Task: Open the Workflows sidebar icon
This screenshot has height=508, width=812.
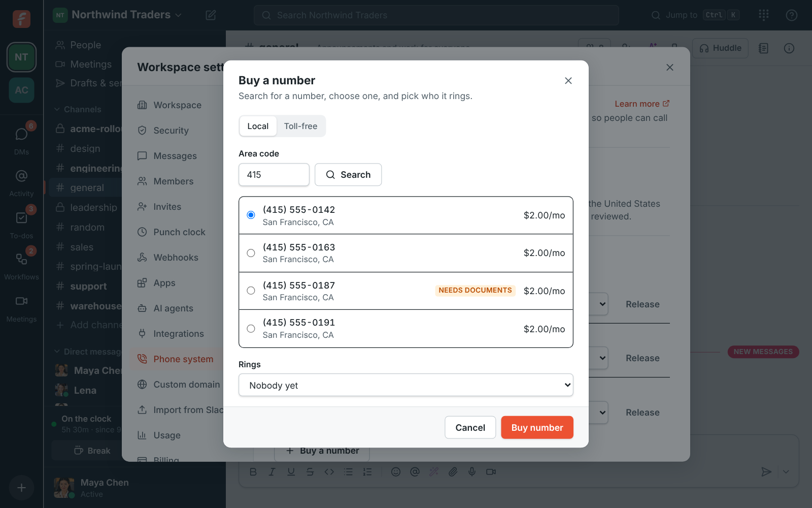Action: point(21,259)
